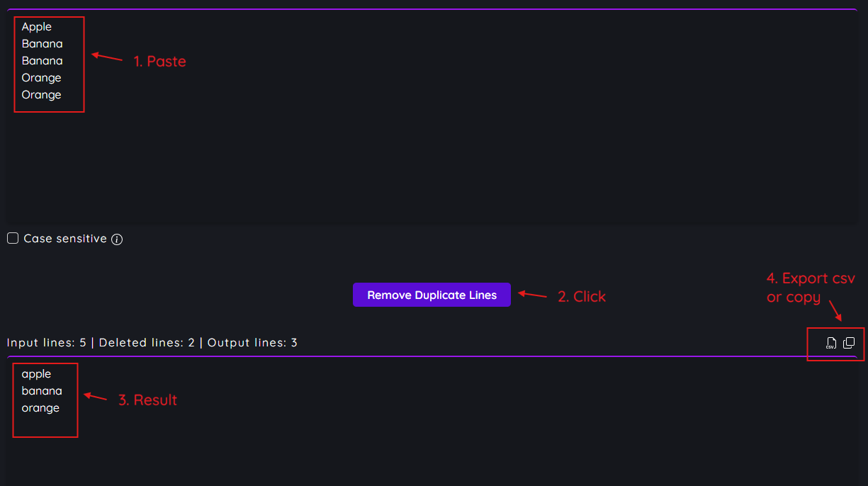View the Case sensitive info tooltip
The height and width of the screenshot is (486, 868).
click(117, 239)
